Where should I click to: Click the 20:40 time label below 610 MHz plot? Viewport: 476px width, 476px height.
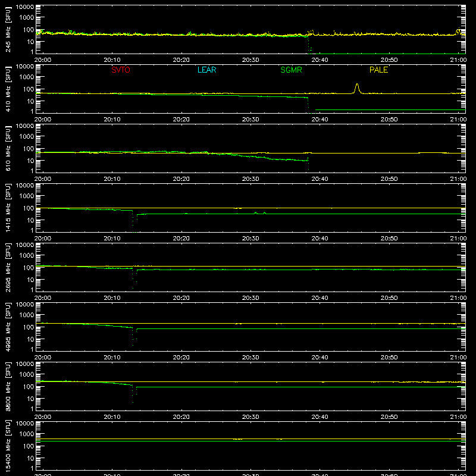320,179
